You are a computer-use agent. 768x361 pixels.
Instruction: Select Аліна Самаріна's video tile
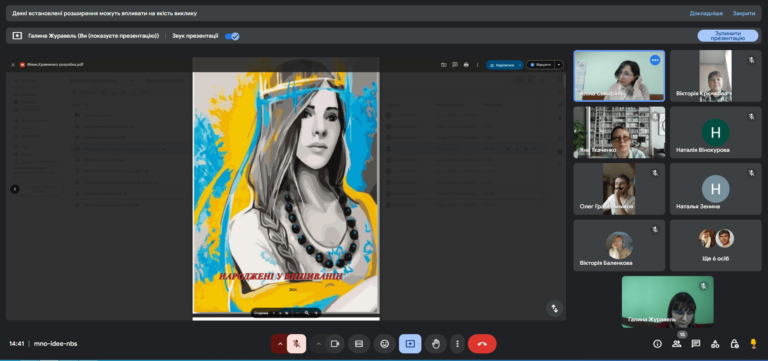click(619, 76)
